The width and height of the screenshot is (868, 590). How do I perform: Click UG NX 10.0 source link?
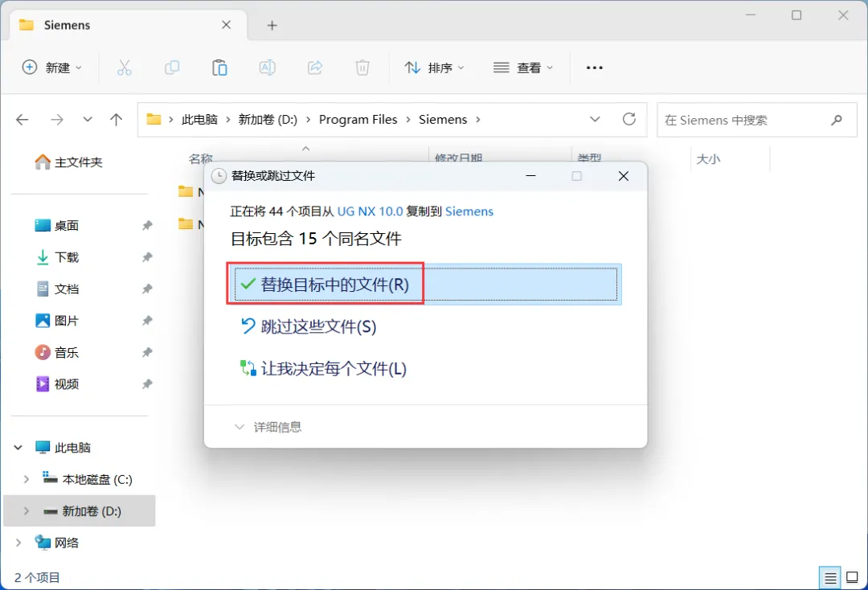coord(371,211)
